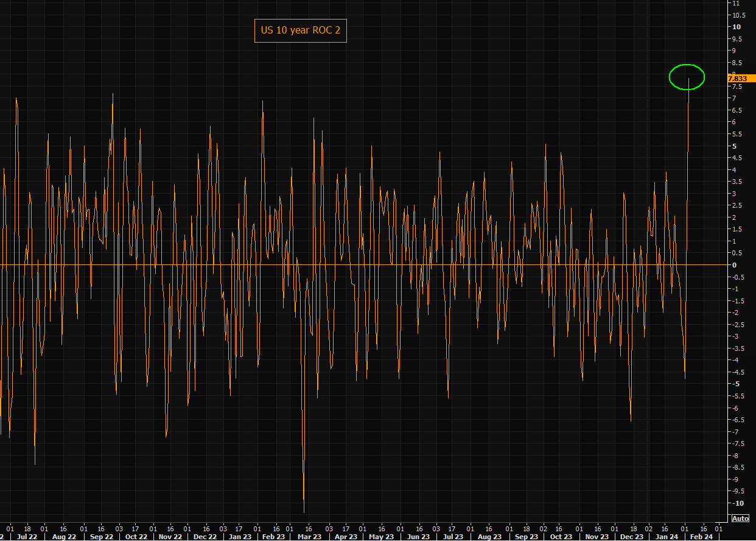The image size is (756, 541).
Task: Select the Jan 24 month label
Action: (x=667, y=537)
